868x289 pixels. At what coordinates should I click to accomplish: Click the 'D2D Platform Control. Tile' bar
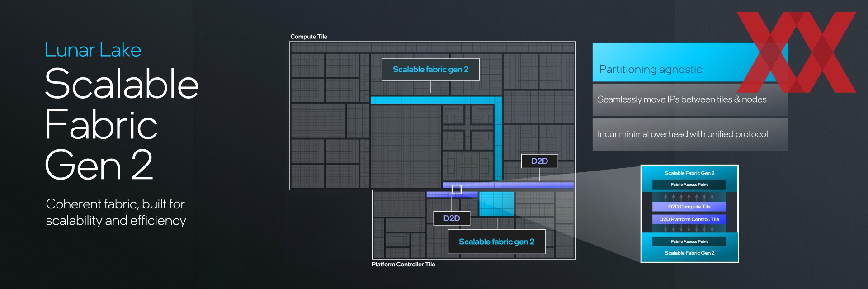tap(689, 219)
